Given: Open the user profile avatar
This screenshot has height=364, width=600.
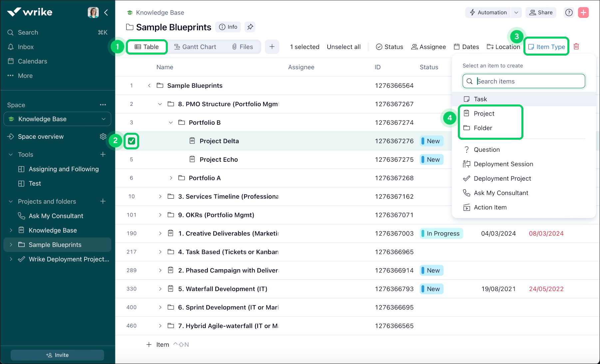Looking at the screenshot, I should coord(93,12).
